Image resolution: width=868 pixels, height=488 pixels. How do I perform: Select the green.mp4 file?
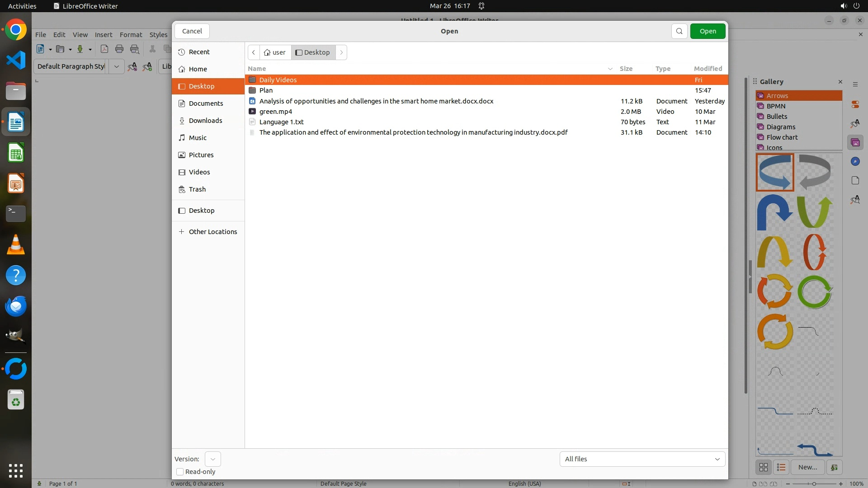coord(275,112)
